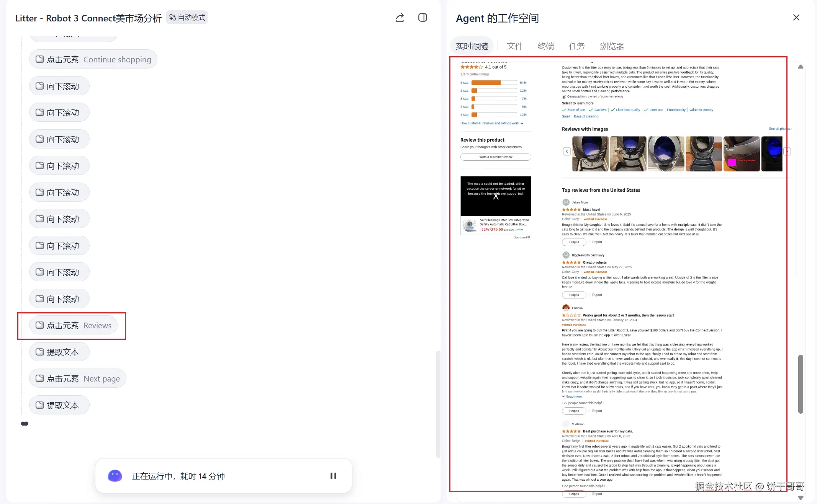
Task: Select the Next page step chip
Action: pyautogui.click(x=78, y=378)
